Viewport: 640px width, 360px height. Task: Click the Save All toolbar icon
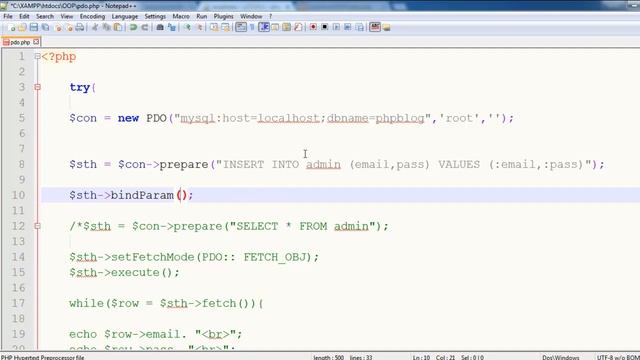pyautogui.click(x=45, y=27)
